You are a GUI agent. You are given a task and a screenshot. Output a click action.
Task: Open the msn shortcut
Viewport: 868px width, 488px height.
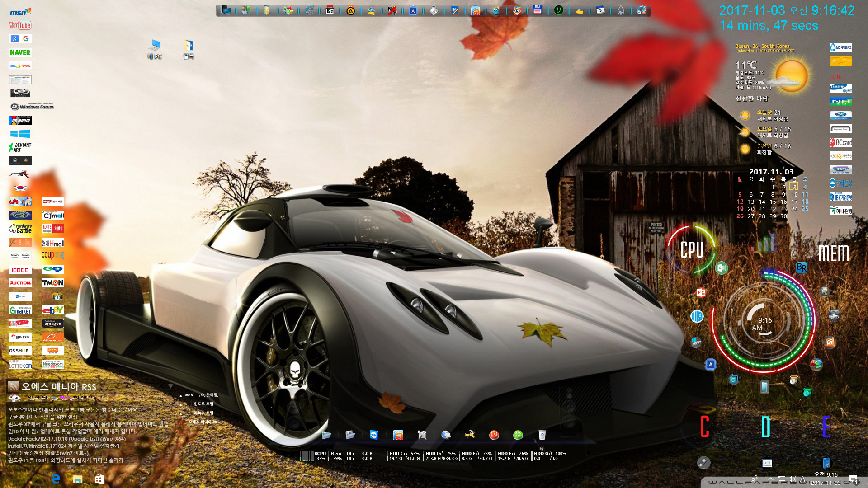(20, 12)
